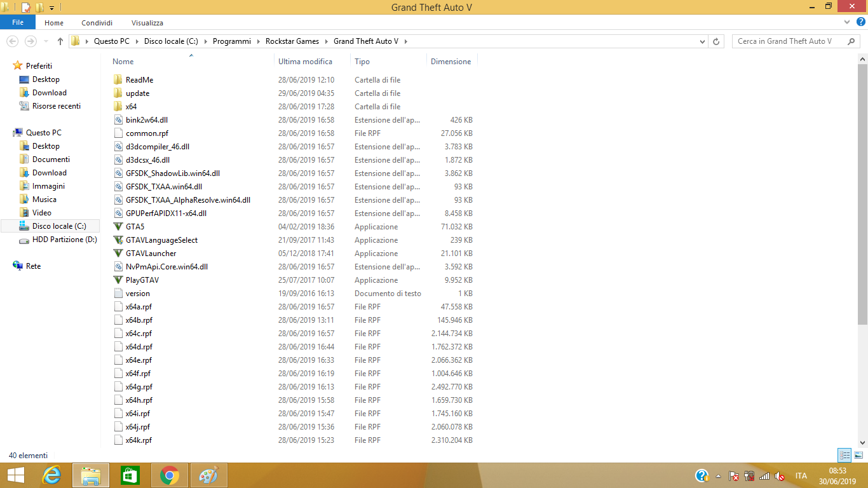Open HDD Partizione (D:) drive
Viewport: 868px width, 488px height.
(65, 240)
